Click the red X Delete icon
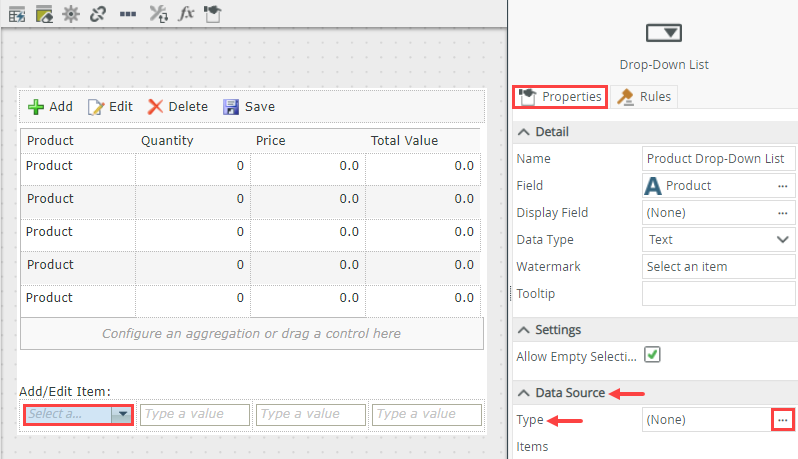 click(x=155, y=106)
